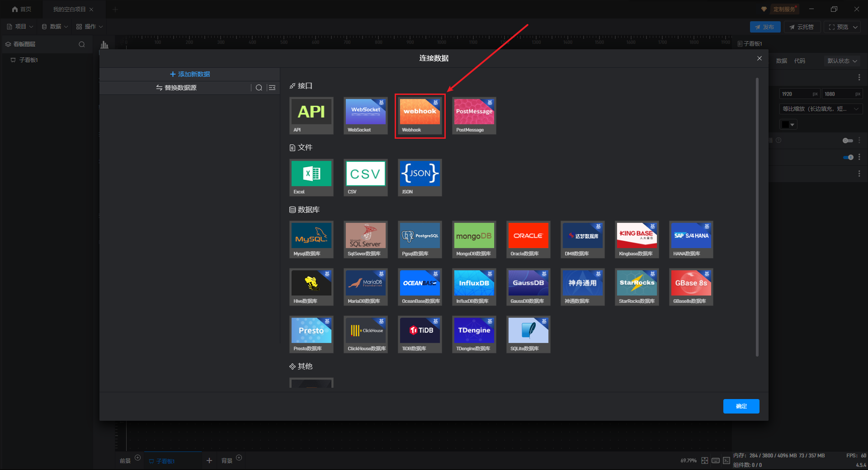Select the TiDB database tile

pyautogui.click(x=420, y=334)
